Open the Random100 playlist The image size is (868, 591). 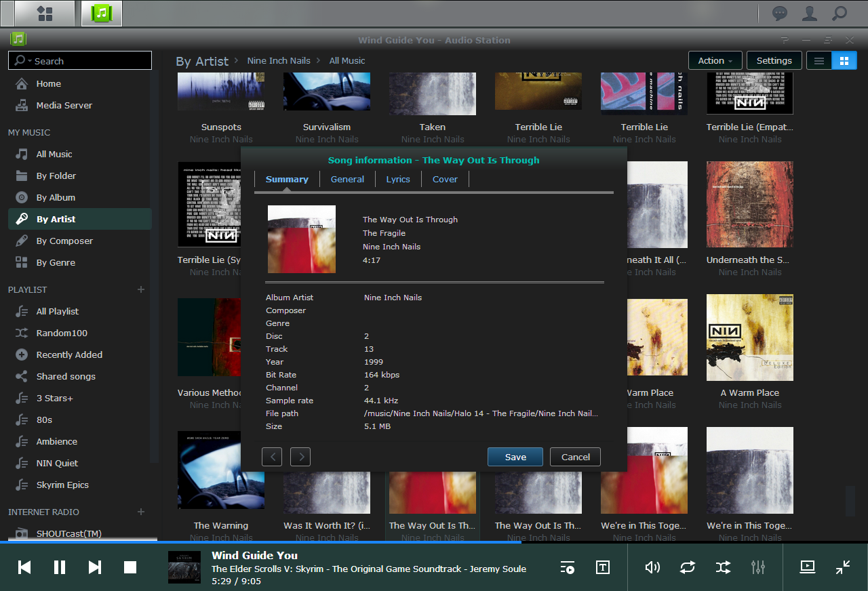(x=79, y=333)
